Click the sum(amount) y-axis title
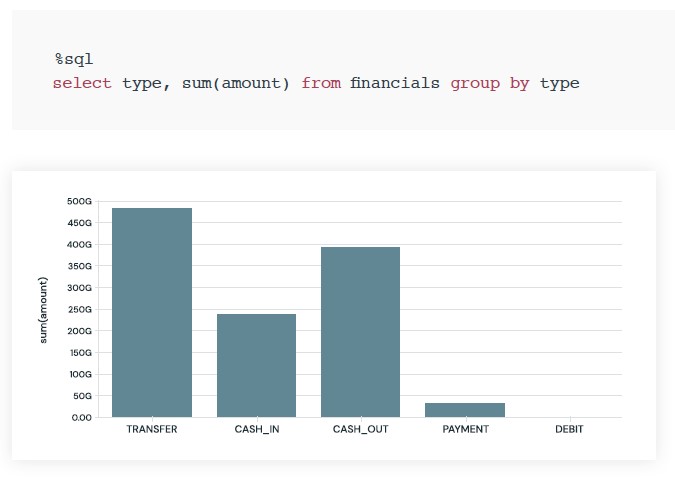This screenshot has height=484, width=675. (43, 310)
